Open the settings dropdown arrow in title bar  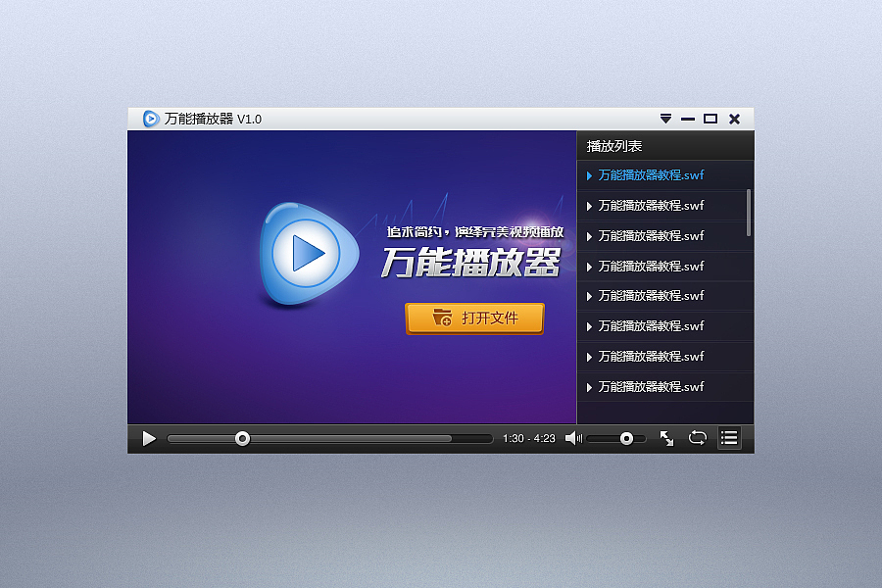663,118
